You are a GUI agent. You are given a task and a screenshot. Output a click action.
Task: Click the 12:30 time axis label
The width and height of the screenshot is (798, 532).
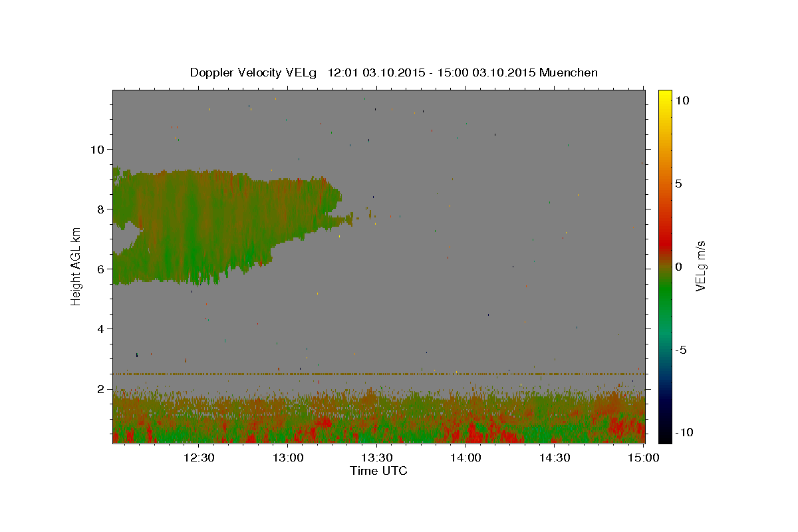tap(199, 458)
